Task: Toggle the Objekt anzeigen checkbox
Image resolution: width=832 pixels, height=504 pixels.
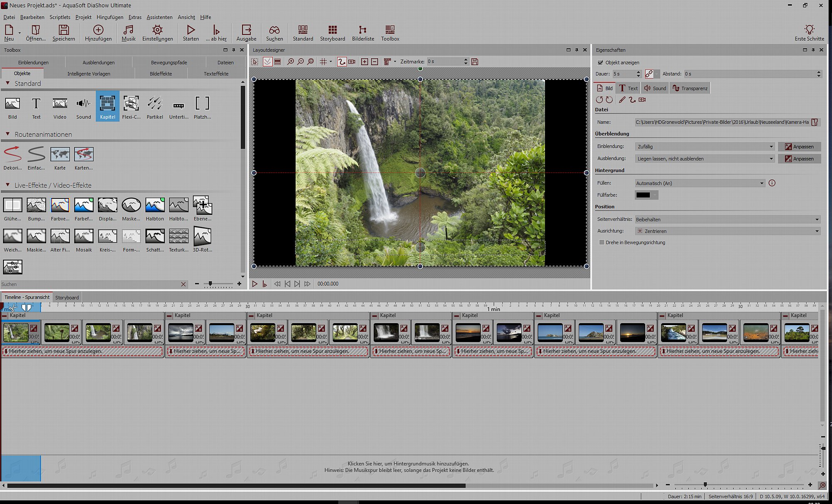Action: tap(600, 62)
